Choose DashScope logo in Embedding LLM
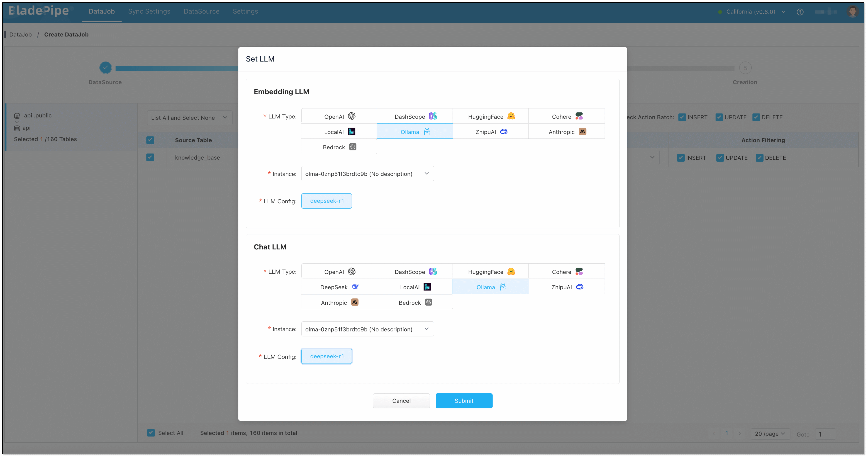The height and width of the screenshot is (458, 868). (433, 116)
